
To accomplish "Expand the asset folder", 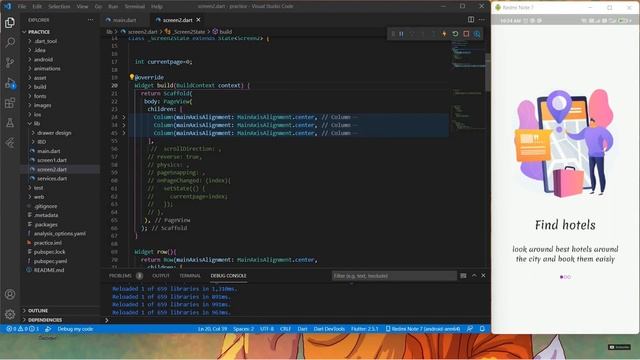I will (40, 78).
